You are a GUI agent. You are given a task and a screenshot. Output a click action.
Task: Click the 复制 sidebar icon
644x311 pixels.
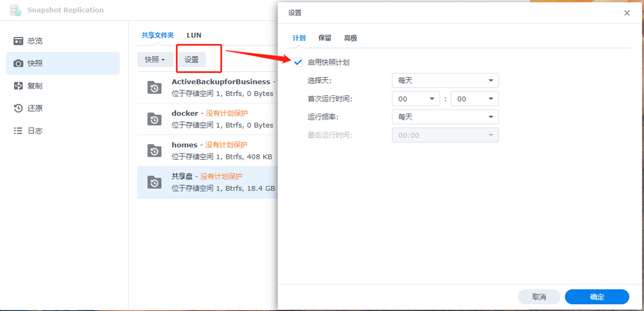point(18,86)
